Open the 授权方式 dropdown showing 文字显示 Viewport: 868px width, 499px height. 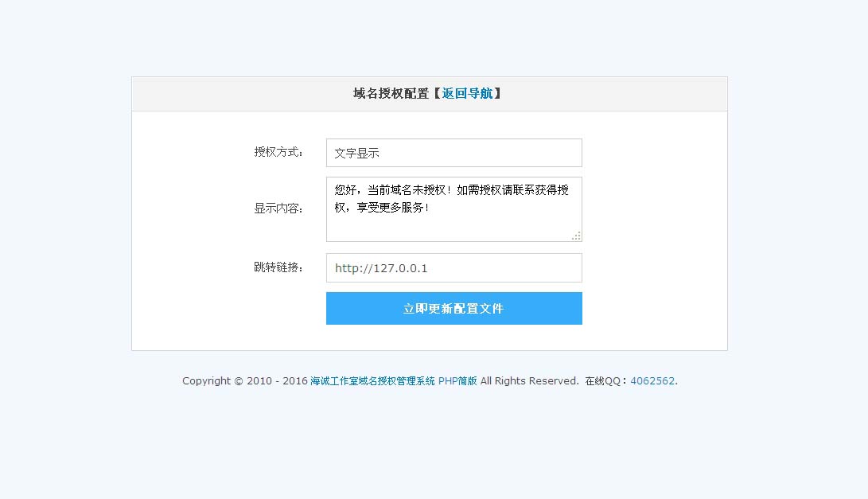pyautogui.click(x=454, y=153)
